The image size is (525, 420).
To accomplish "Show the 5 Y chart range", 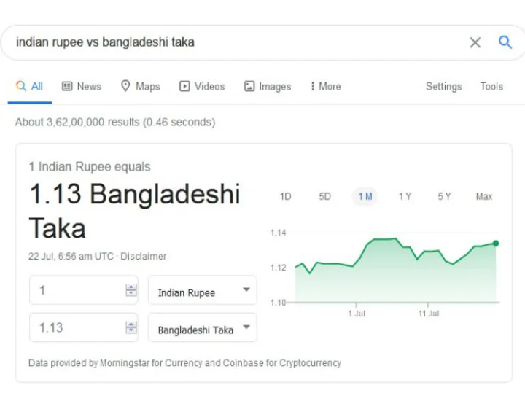I will 444,196.
